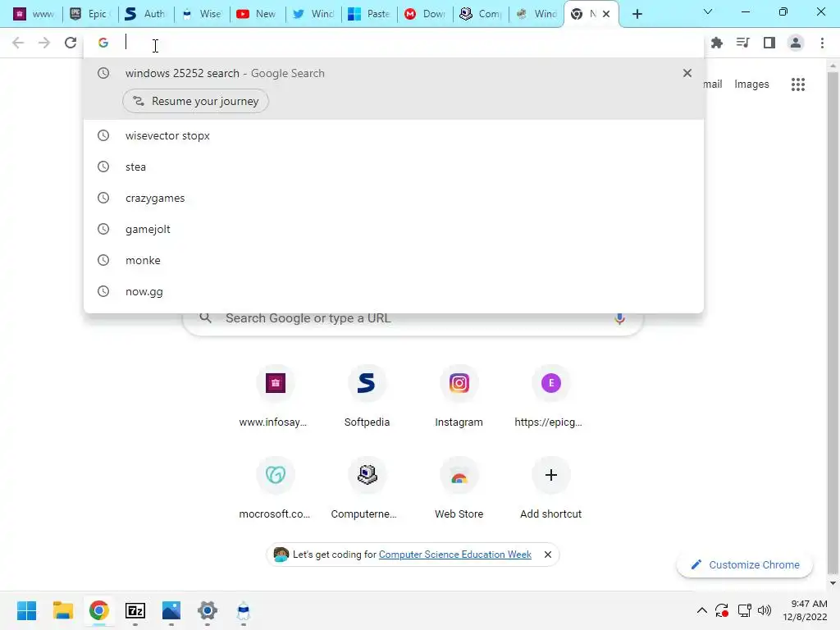Screen dimensions: 840x630
Task: Open the clock showing 9:47 AM
Action: click(805, 610)
